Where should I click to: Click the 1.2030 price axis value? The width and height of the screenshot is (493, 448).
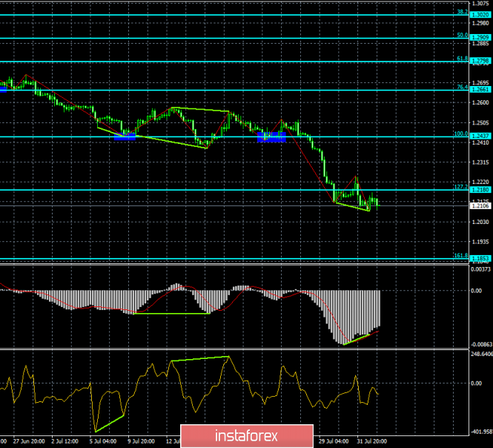click(x=480, y=222)
